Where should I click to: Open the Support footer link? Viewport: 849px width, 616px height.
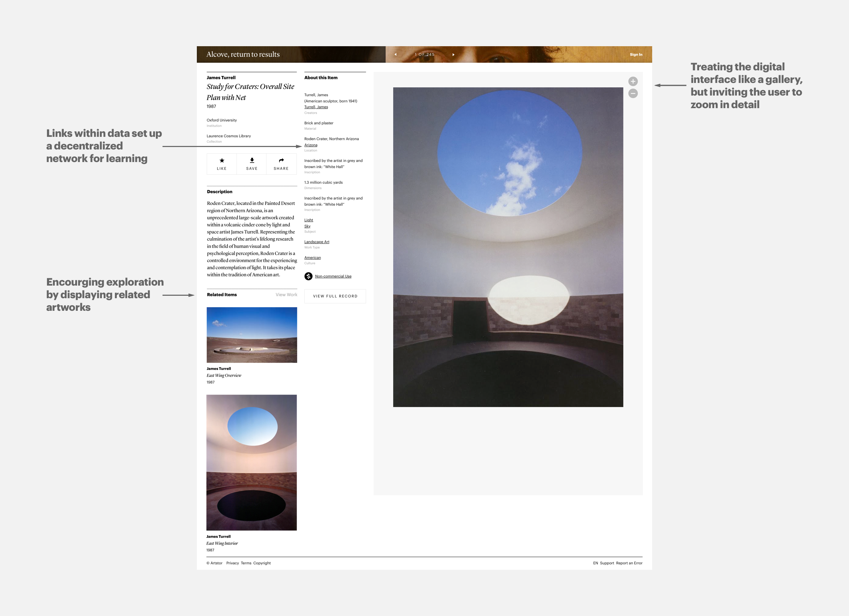[x=607, y=563]
